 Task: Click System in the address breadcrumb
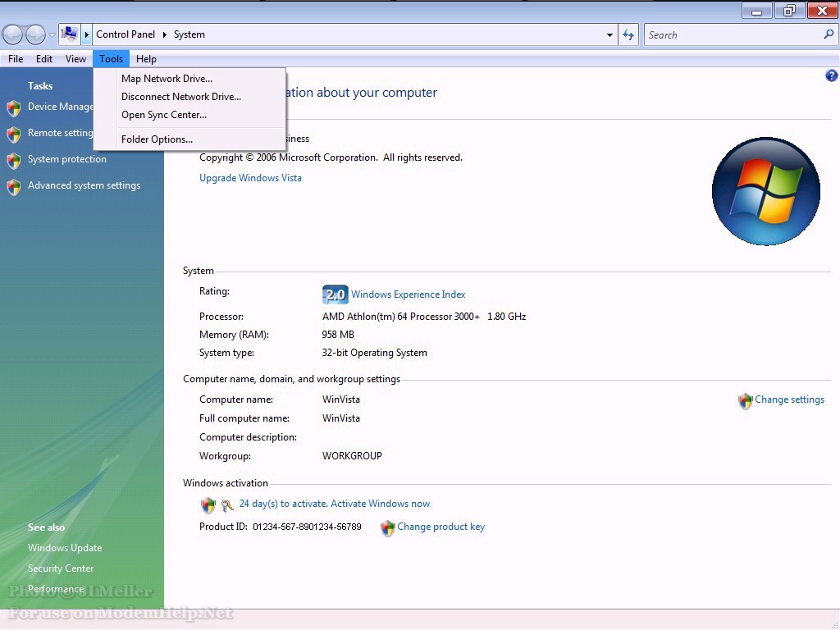[189, 34]
